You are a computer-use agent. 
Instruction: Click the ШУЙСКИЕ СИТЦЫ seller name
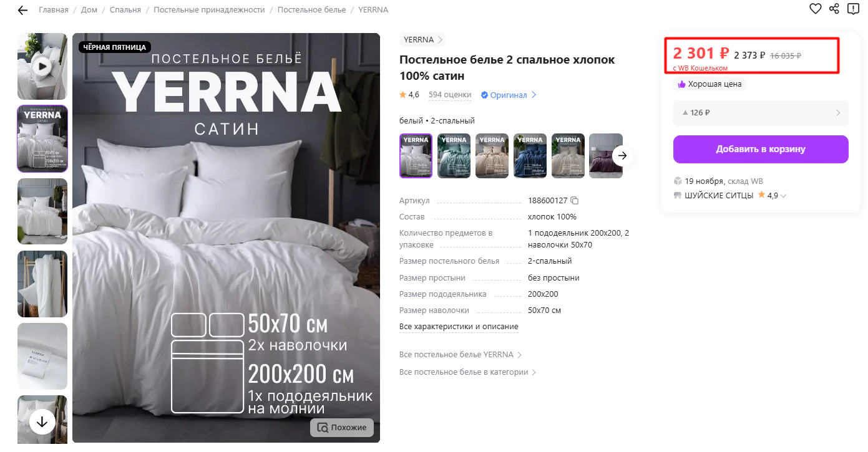pos(719,196)
